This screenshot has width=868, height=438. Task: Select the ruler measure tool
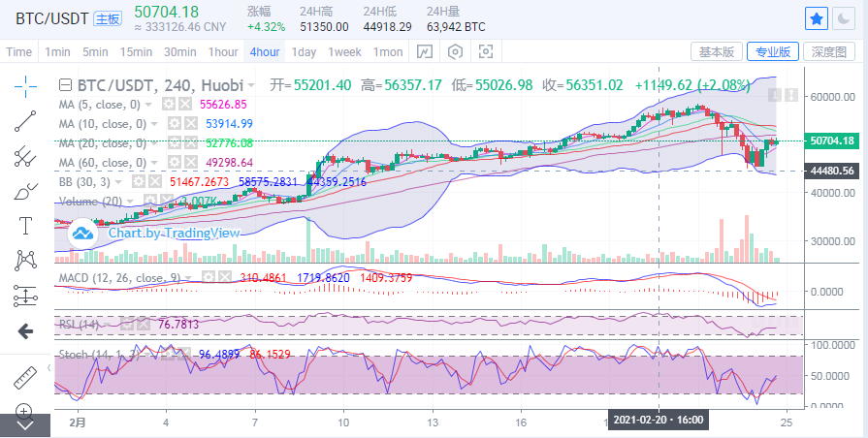pyautogui.click(x=25, y=377)
